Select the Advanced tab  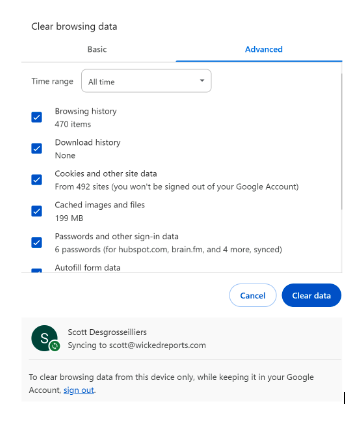click(x=263, y=49)
